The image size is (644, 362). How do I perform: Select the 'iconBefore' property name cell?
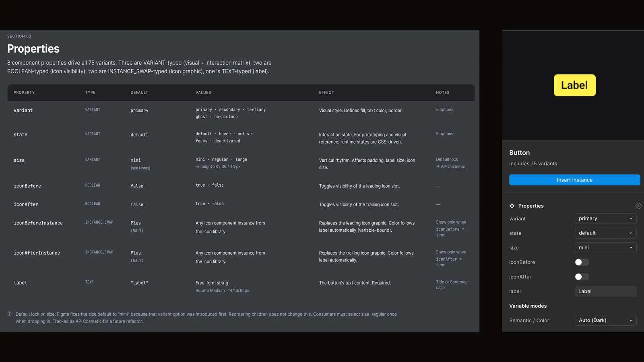[27, 186]
